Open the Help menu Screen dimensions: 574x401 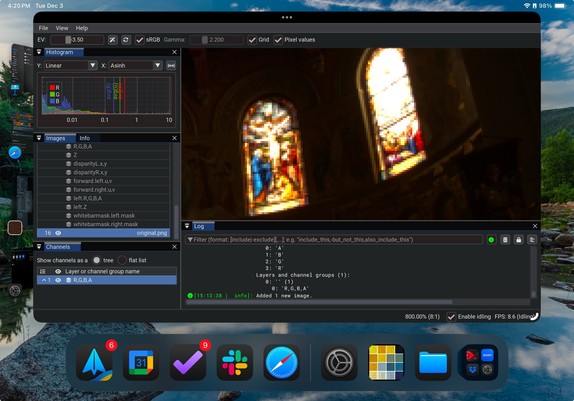click(x=82, y=28)
